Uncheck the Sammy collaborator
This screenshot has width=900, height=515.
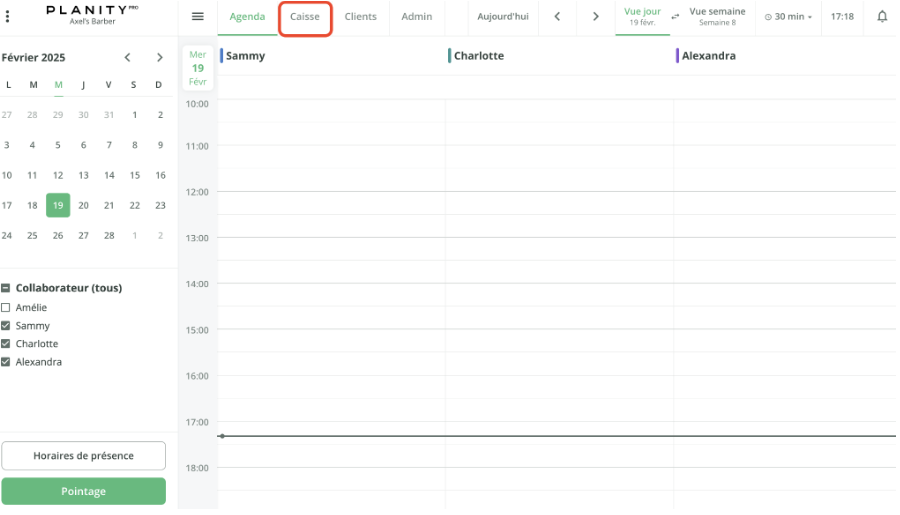coord(6,326)
